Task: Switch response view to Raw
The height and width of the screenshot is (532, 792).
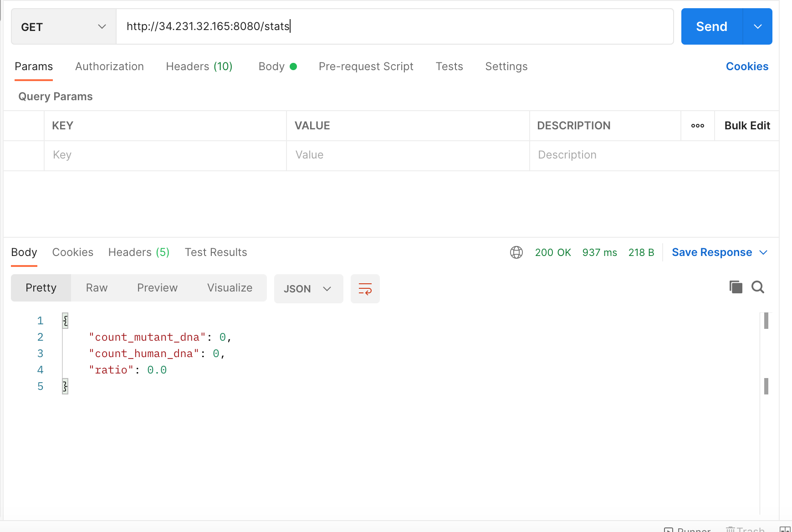Action: pos(96,287)
